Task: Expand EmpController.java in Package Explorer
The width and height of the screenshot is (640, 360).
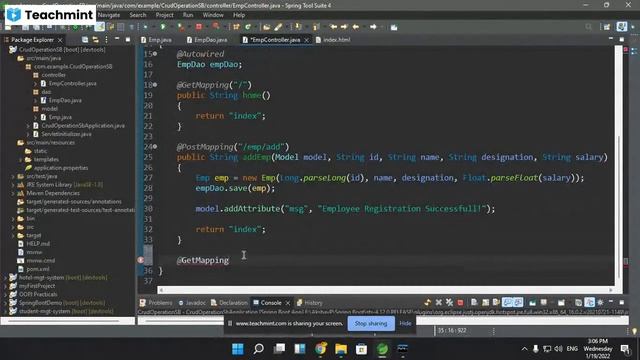Action: pos(35,84)
